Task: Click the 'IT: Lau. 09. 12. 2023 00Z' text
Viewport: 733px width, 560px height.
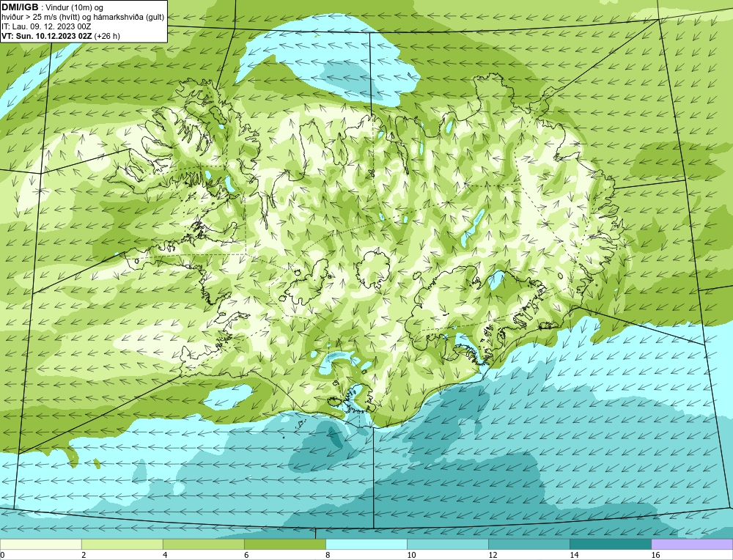Action: [46, 26]
